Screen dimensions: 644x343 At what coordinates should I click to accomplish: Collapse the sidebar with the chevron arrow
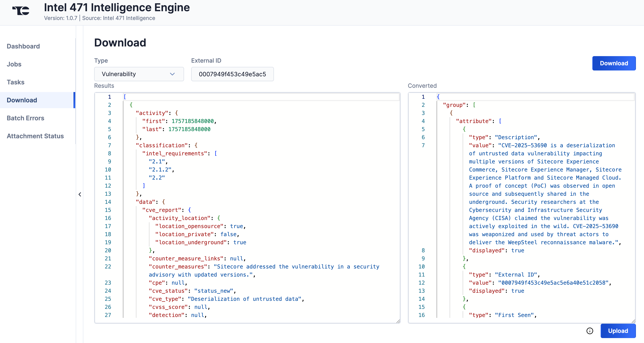80,194
